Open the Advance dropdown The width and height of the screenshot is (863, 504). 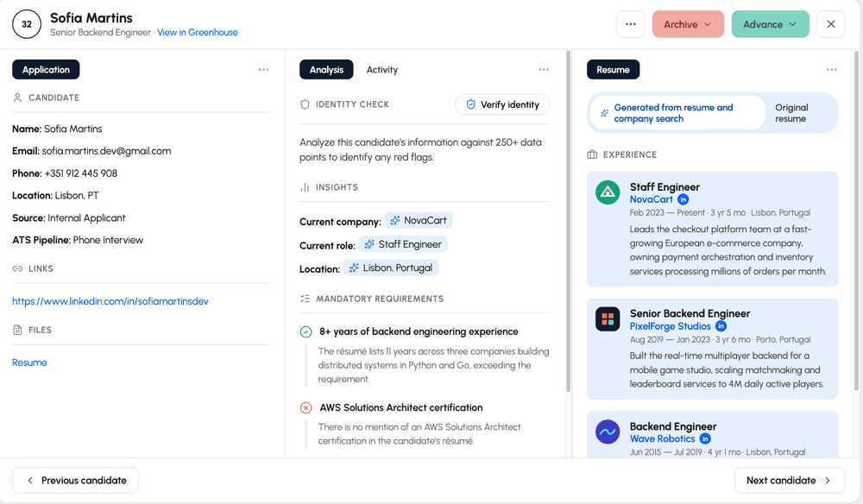[770, 24]
